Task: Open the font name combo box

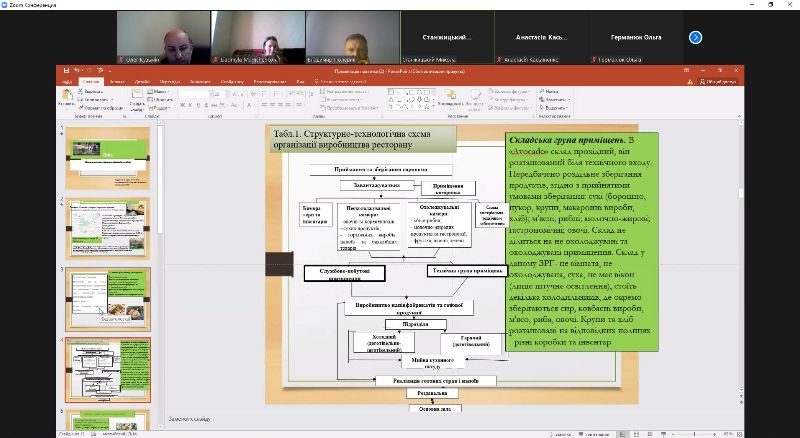Action: click(x=193, y=94)
